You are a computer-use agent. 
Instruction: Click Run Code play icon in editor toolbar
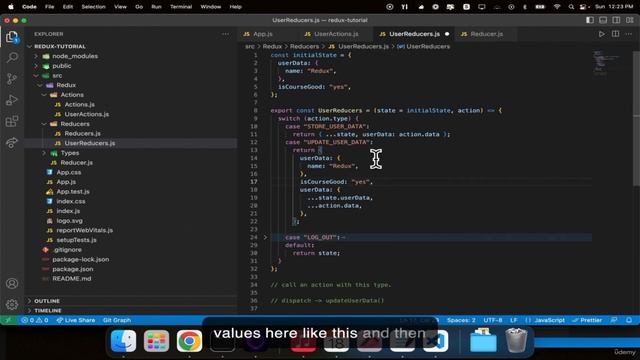coord(602,34)
